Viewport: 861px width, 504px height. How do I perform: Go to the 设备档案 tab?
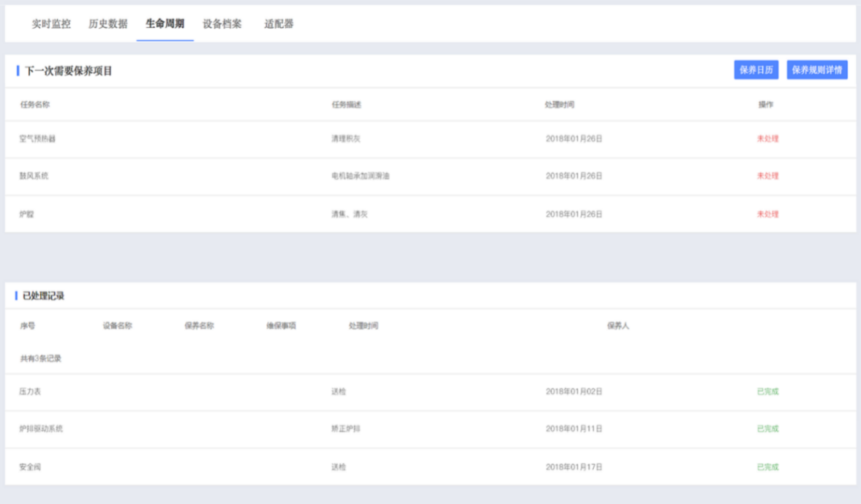coord(222,23)
